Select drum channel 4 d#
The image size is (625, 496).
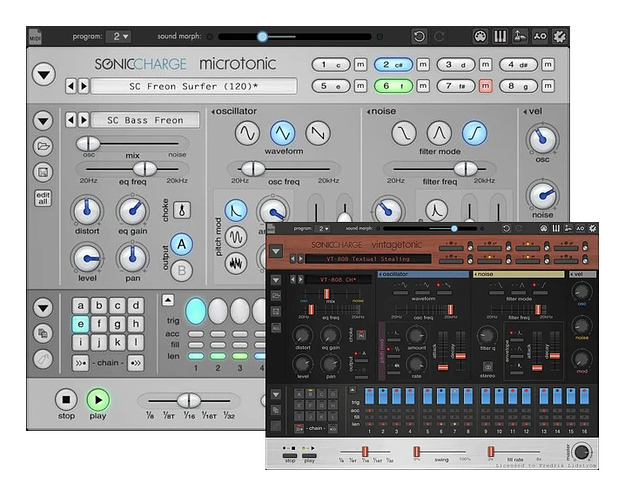click(518, 65)
